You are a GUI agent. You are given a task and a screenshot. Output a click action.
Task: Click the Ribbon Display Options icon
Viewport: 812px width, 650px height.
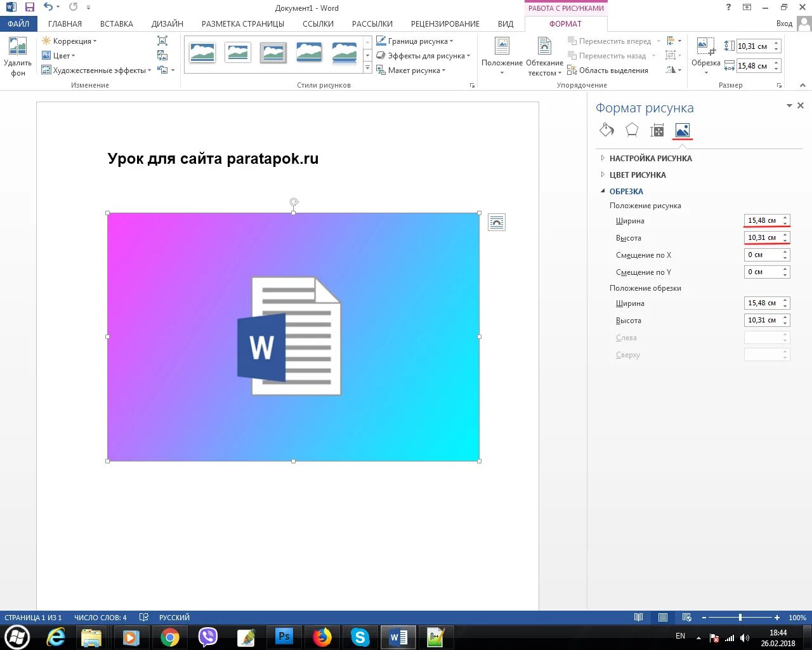coord(747,8)
